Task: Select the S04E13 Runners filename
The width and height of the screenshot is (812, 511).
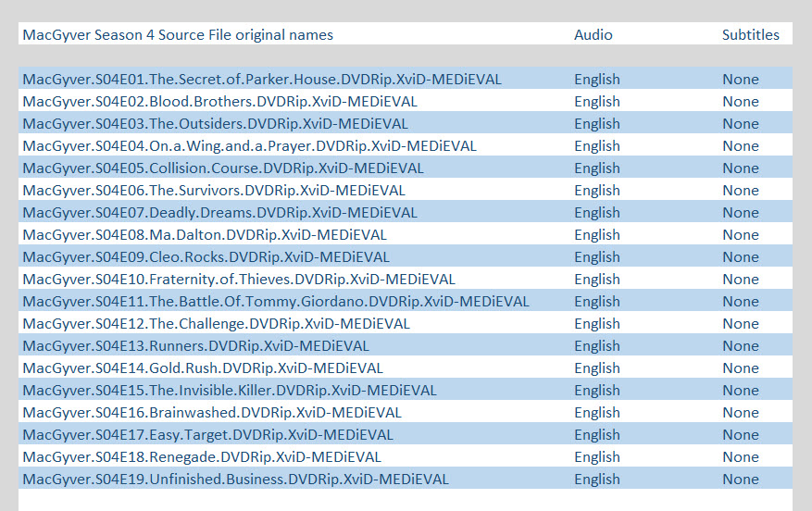Action: pyautogui.click(x=195, y=346)
